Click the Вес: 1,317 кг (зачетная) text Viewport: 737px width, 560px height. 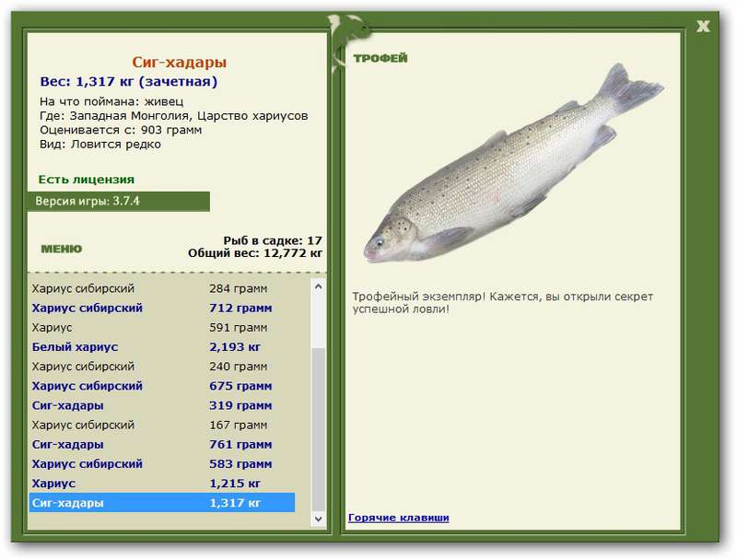coord(129,82)
